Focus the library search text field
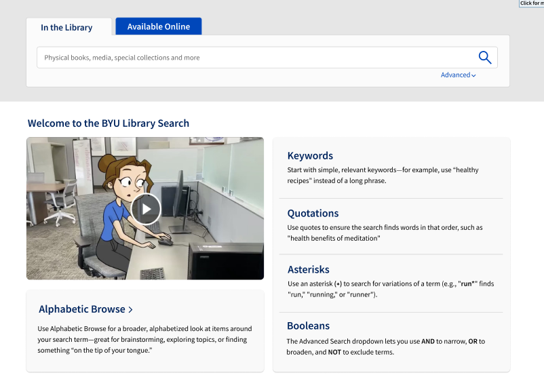Screen dimensions: 544x392 point(251,58)
